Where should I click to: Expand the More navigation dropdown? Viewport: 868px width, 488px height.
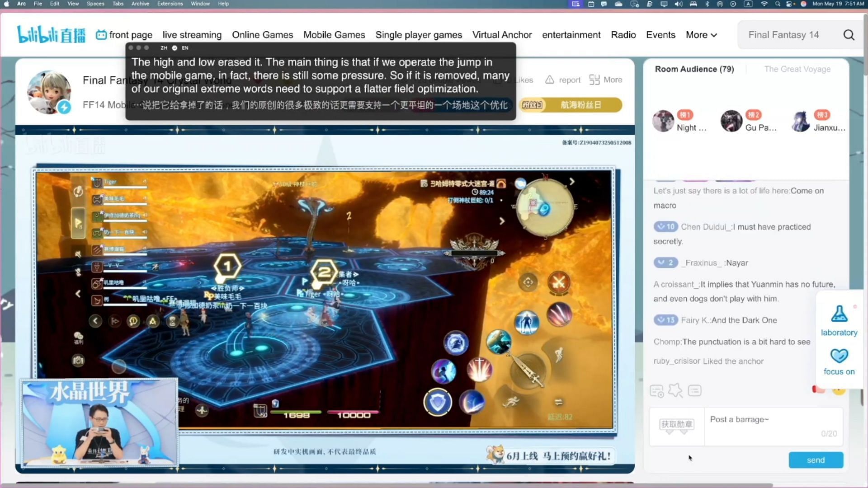point(701,35)
